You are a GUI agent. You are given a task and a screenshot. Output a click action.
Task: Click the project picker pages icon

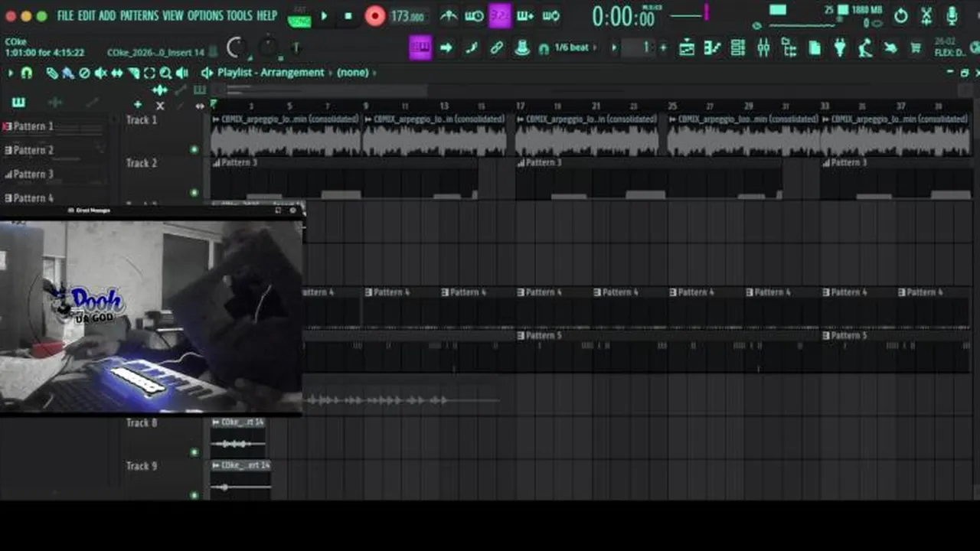point(815,47)
